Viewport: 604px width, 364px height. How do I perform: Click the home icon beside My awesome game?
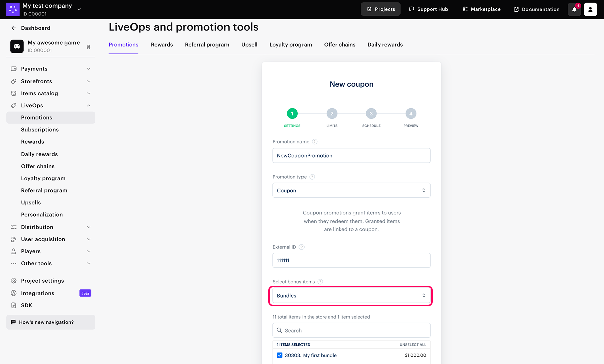click(89, 47)
